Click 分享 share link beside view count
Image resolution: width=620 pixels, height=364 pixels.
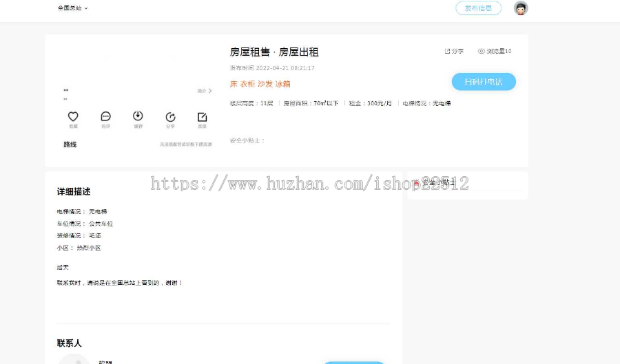(x=454, y=51)
